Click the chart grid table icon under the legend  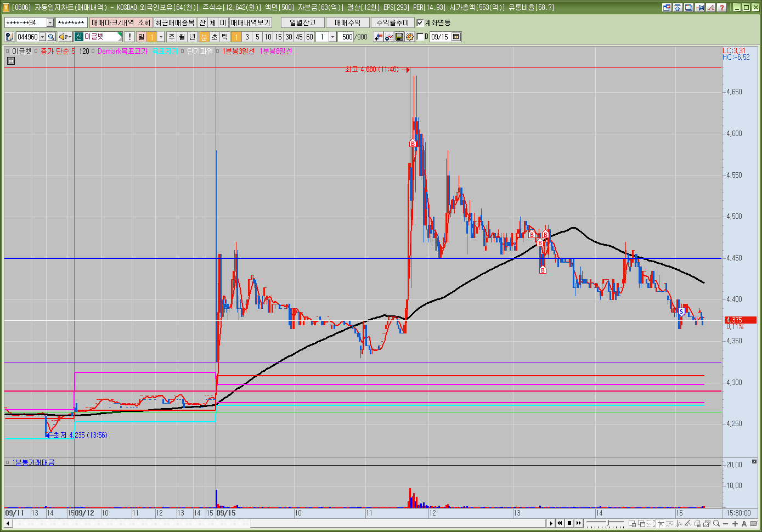10,61
